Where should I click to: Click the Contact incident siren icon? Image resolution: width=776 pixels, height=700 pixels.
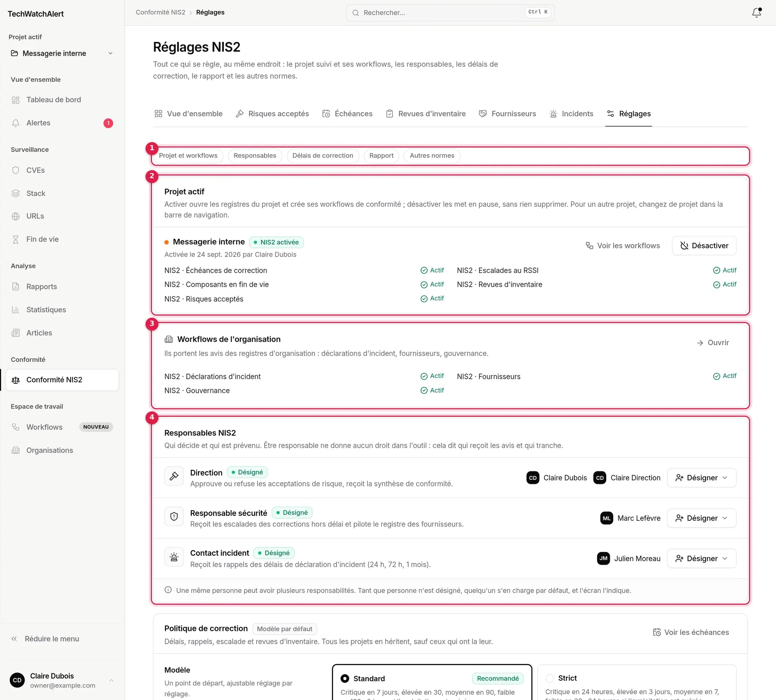[174, 557]
